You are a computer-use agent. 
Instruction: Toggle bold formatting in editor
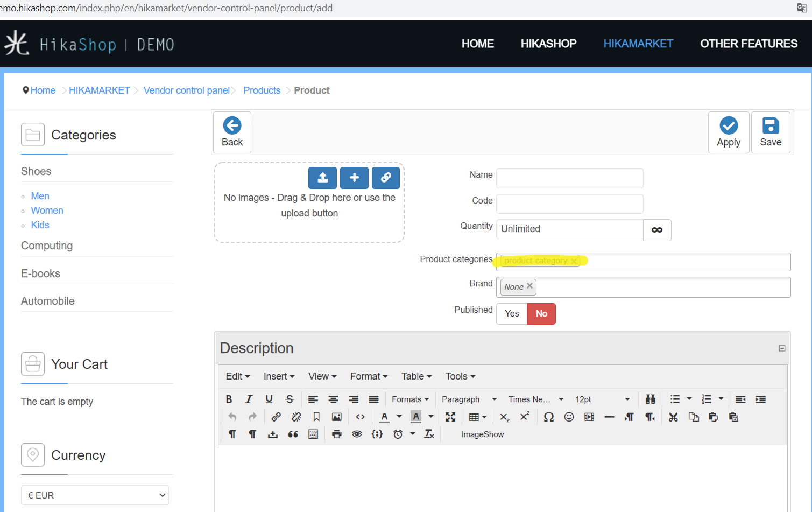pos(229,399)
